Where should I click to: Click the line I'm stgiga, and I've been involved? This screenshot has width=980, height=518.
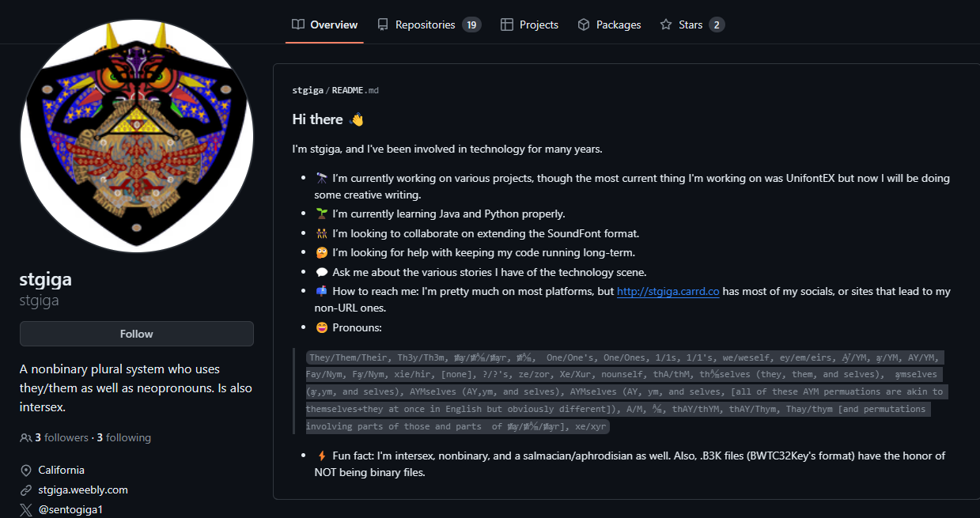click(447, 149)
